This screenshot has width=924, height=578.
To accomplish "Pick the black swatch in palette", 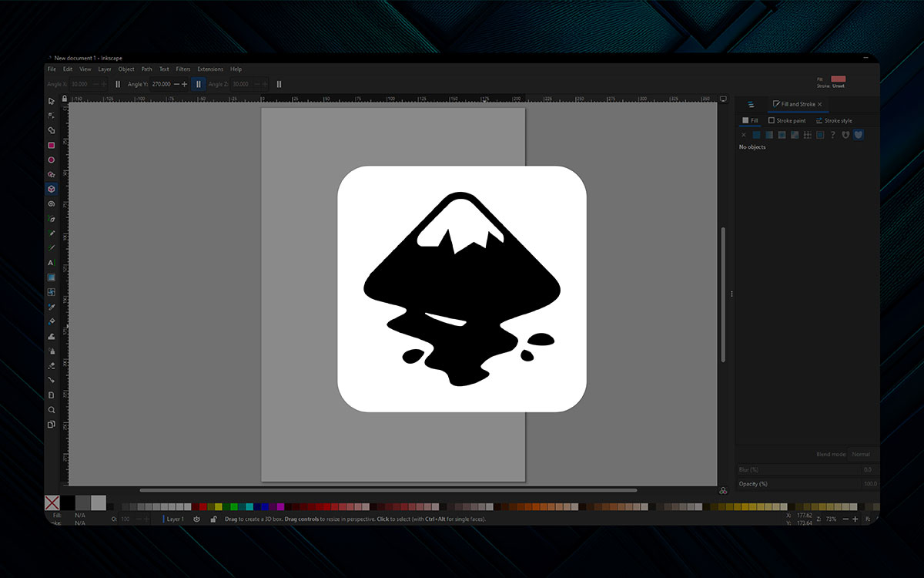I will 68,502.
